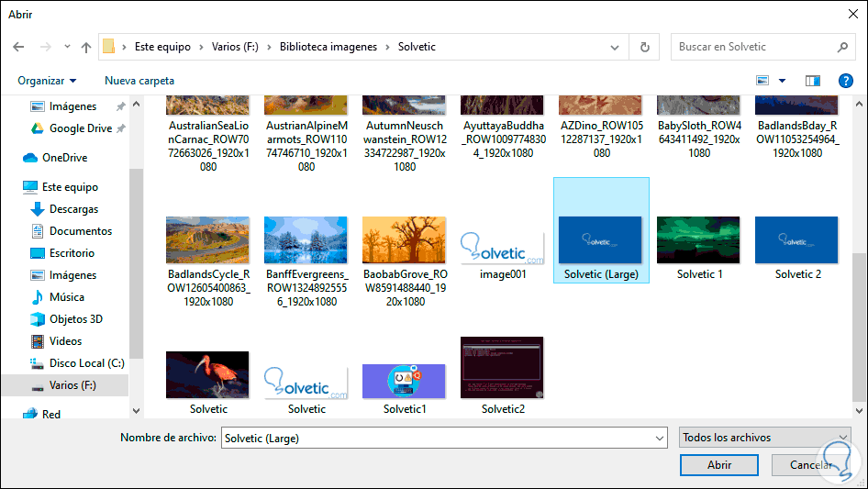Click the folder icon in address bar

(109, 47)
